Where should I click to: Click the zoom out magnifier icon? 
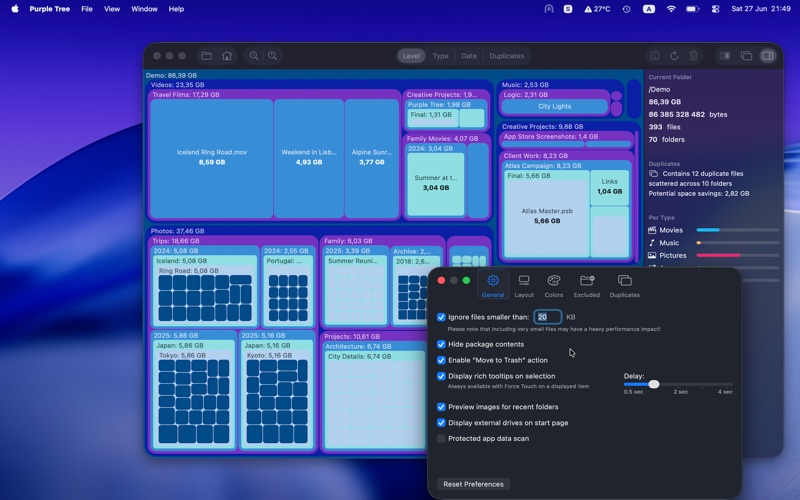(254, 56)
